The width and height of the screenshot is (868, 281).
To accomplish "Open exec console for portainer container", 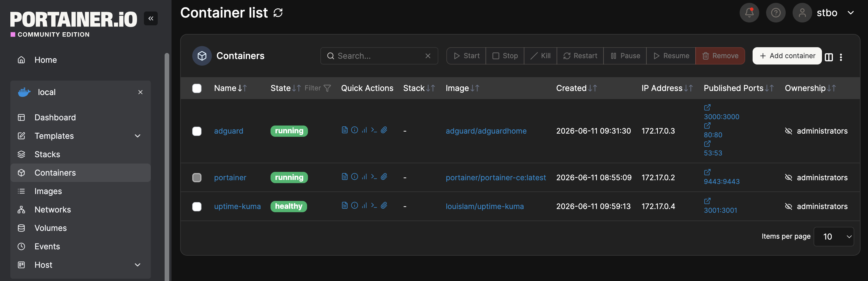I will pyautogui.click(x=374, y=176).
